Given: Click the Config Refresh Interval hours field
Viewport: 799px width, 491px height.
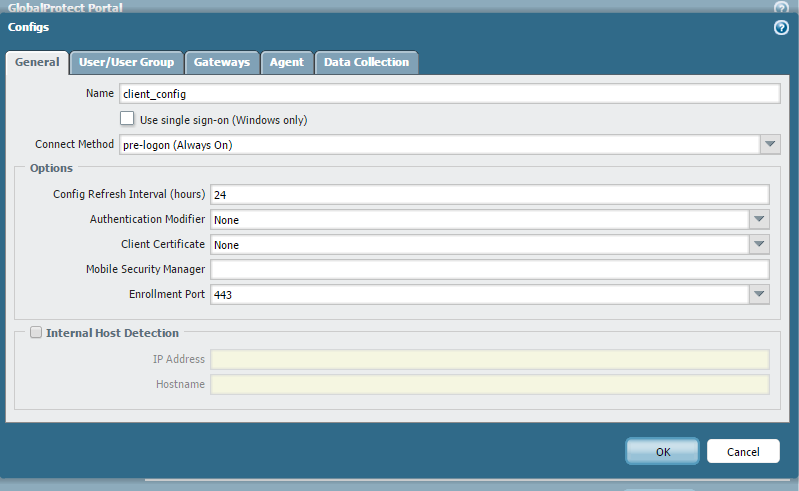Looking at the screenshot, I should click(490, 195).
